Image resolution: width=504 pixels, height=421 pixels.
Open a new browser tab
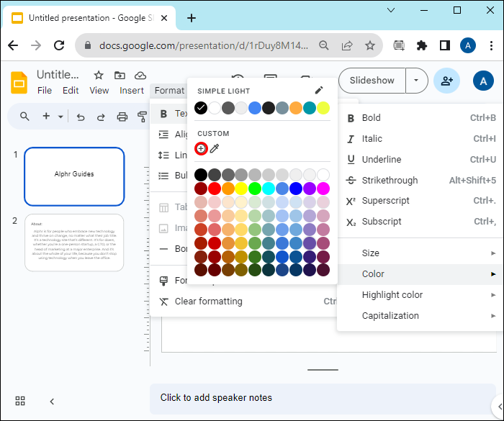[x=192, y=18]
